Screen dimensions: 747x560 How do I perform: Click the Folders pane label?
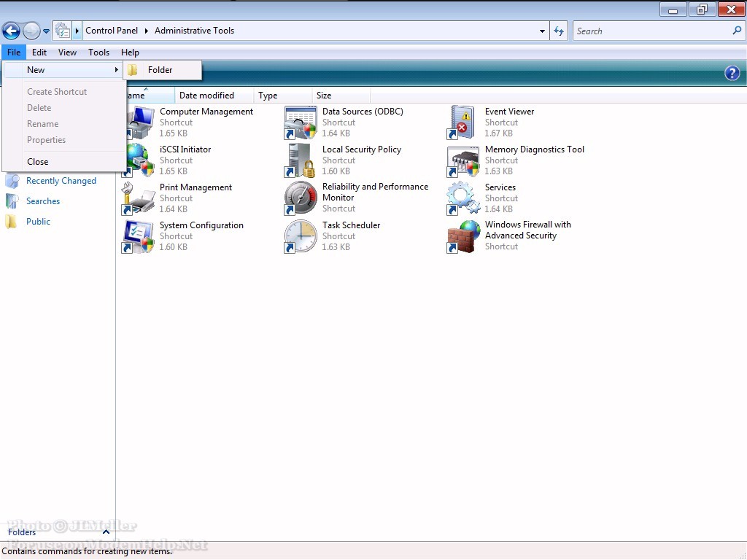coord(22,532)
